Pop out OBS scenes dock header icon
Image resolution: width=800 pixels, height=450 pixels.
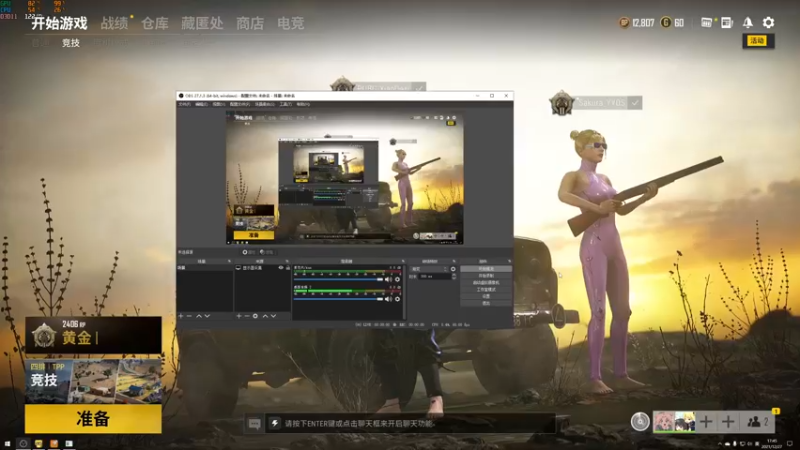(229, 261)
